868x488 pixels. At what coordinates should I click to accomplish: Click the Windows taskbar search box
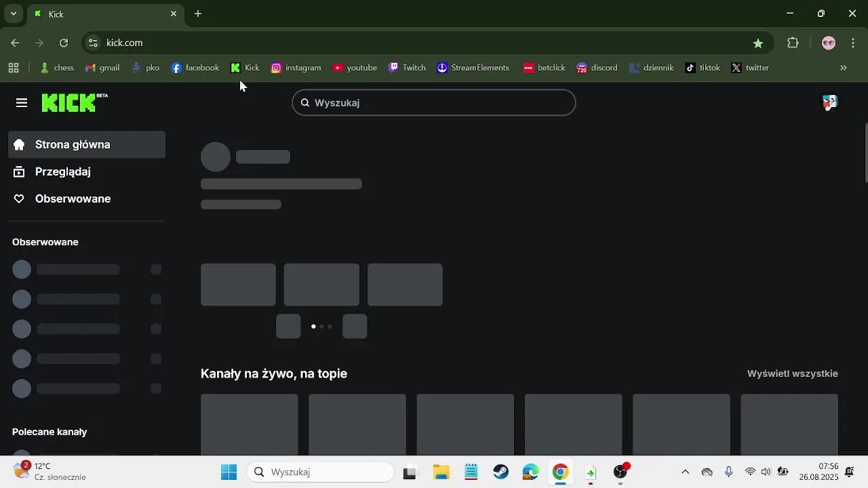(321, 472)
